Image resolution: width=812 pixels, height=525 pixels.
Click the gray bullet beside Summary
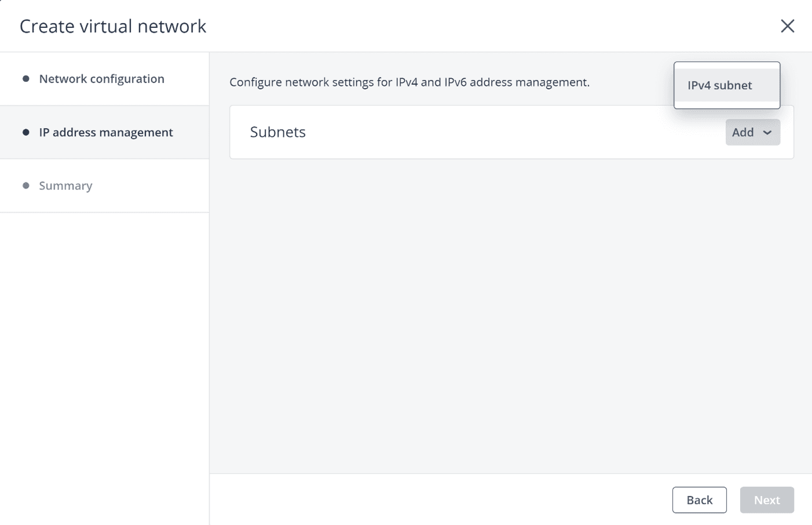point(26,186)
